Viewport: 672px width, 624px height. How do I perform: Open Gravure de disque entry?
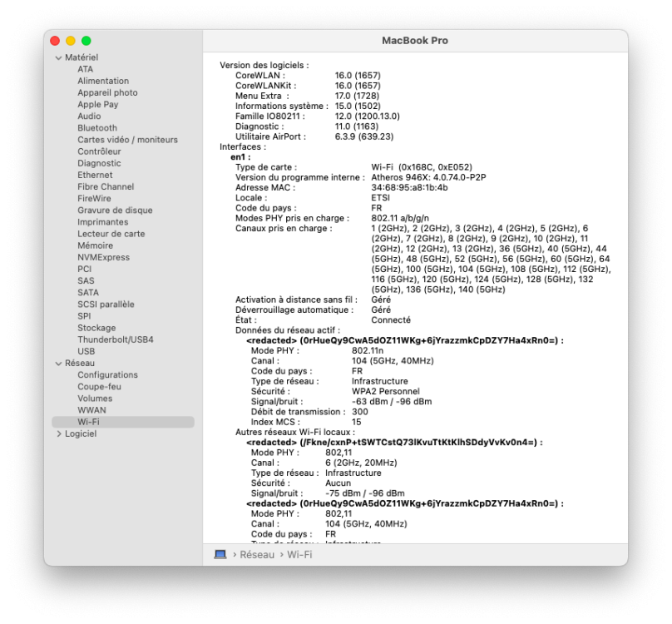(115, 210)
